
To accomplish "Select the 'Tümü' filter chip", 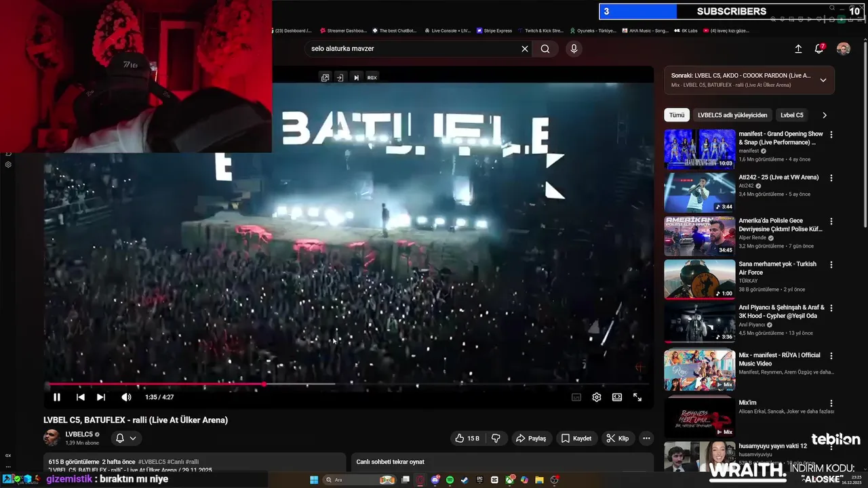I will [677, 115].
